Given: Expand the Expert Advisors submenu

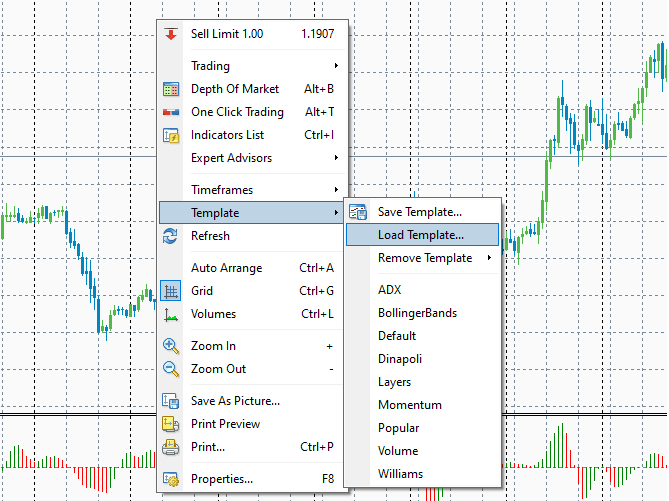Looking at the screenshot, I should [252, 158].
